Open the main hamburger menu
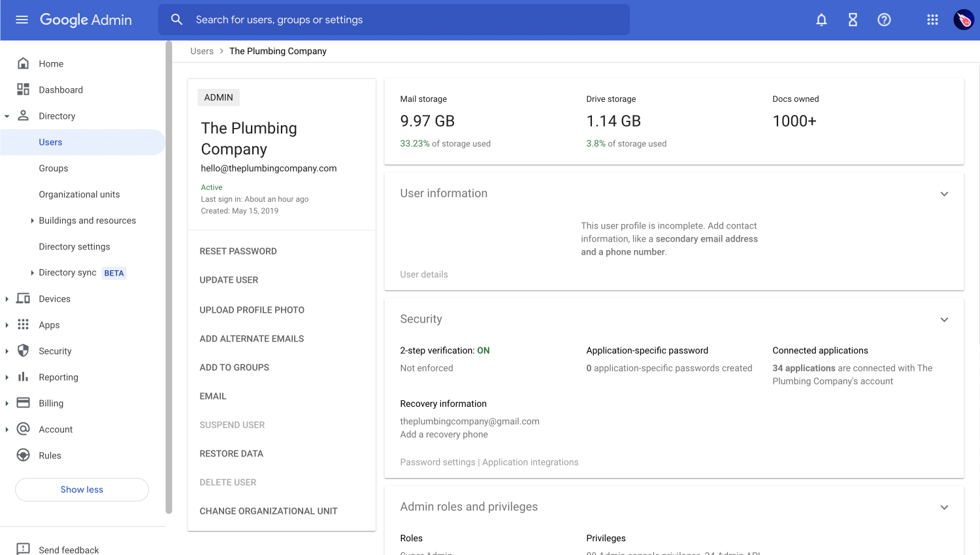This screenshot has width=980, height=555. tap(22, 20)
